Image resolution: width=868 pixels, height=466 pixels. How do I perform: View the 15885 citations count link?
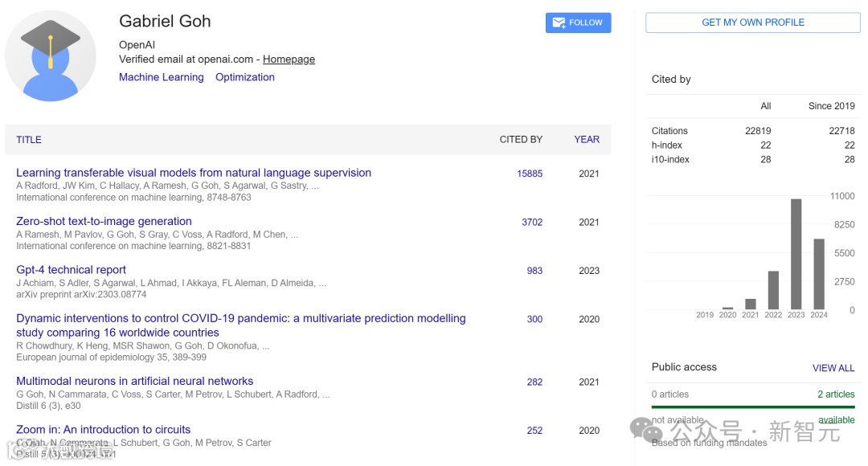(530, 174)
